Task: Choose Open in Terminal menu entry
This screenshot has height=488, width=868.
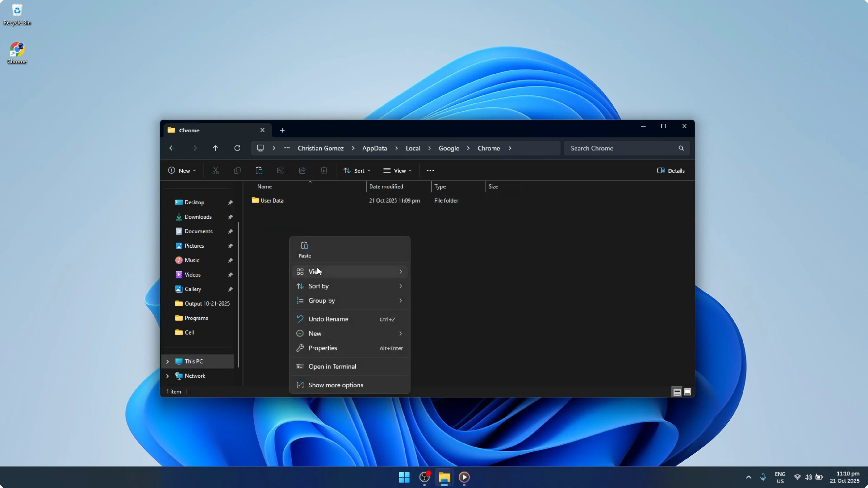Action: click(x=332, y=366)
